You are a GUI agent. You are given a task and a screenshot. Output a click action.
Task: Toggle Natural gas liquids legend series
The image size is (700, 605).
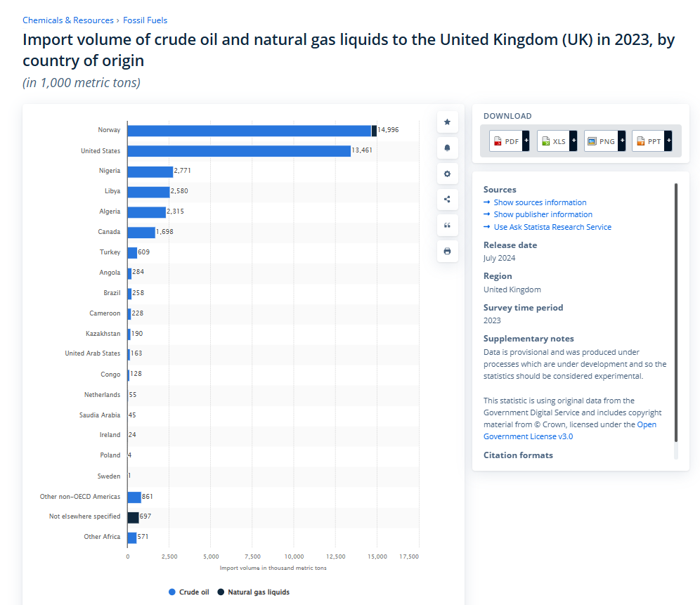click(x=253, y=592)
